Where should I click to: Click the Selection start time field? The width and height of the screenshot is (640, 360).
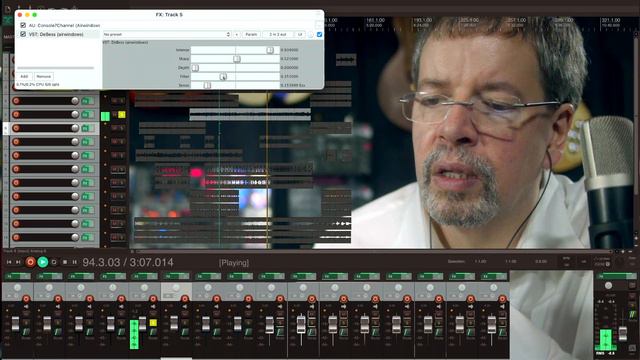pyautogui.click(x=480, y=261)
